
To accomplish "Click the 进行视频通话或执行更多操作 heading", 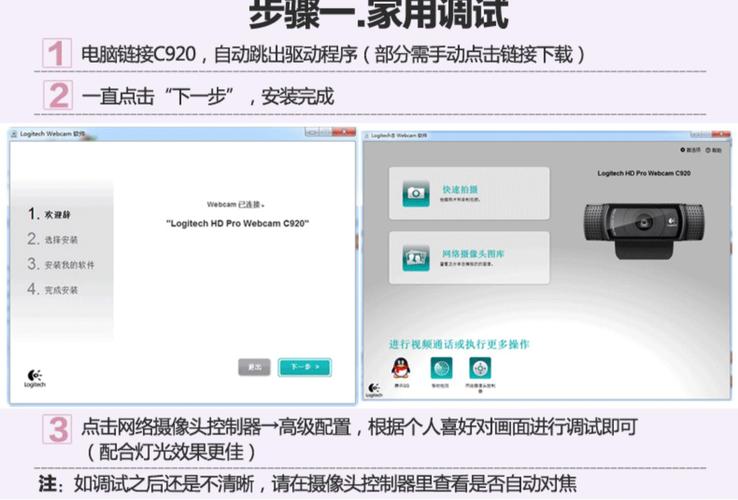I will point(459,344).
